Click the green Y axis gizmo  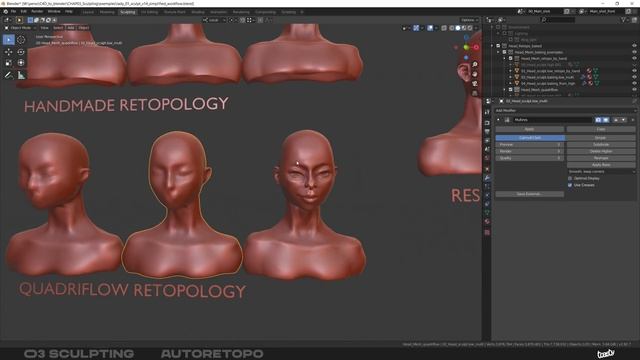(466, 48)
